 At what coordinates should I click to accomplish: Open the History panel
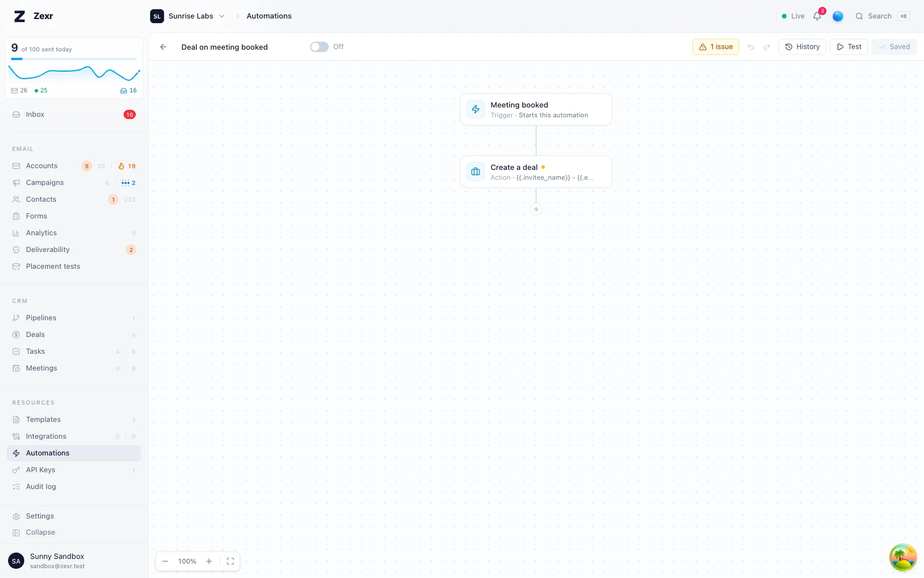[x=802, y=47]
